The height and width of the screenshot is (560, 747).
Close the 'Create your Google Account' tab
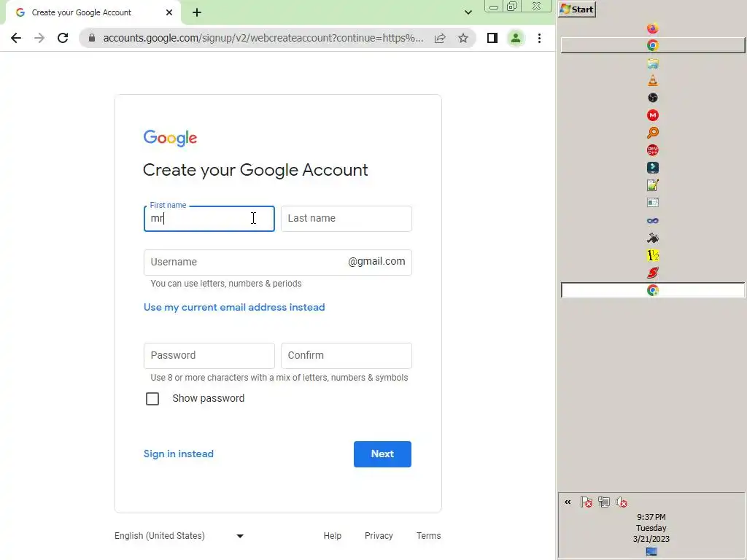coord(169,12)
